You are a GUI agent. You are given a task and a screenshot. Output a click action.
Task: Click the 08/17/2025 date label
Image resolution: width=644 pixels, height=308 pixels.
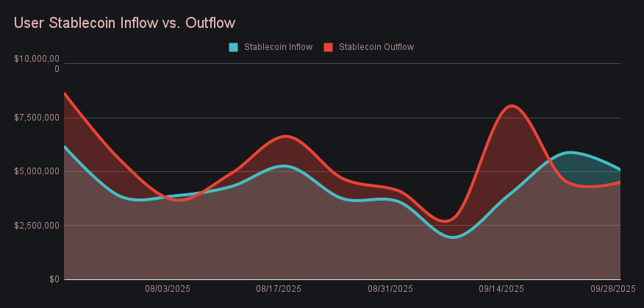pyautogui.click(x=279, y=290)
